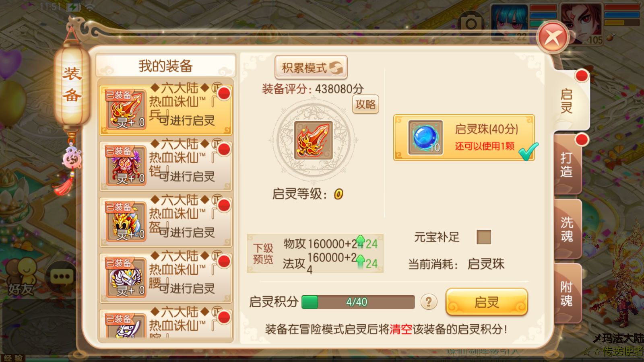Tap the weapon icon in center circle
The width and height of the screenshot is (644, 362).
coord(314,140)
